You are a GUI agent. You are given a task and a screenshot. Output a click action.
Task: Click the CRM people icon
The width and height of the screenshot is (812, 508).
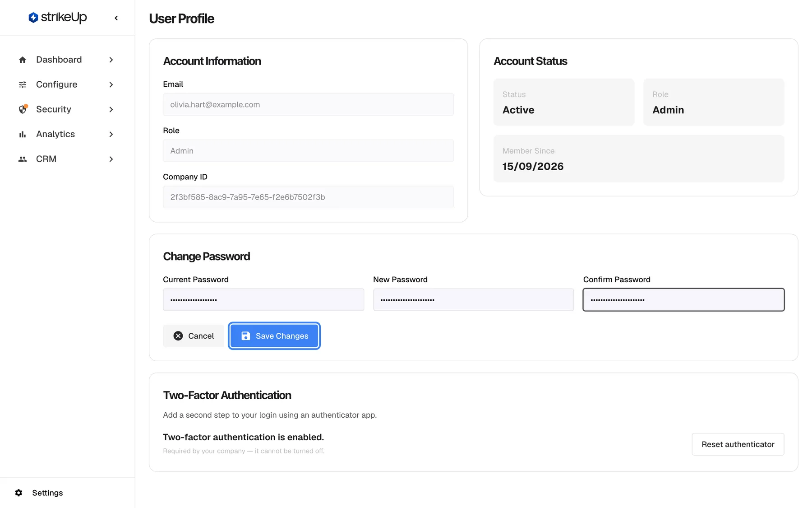coord(23,159)
